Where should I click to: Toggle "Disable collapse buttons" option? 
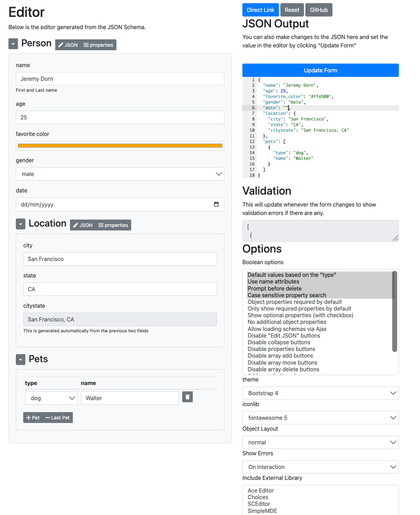tap(279, 342)
